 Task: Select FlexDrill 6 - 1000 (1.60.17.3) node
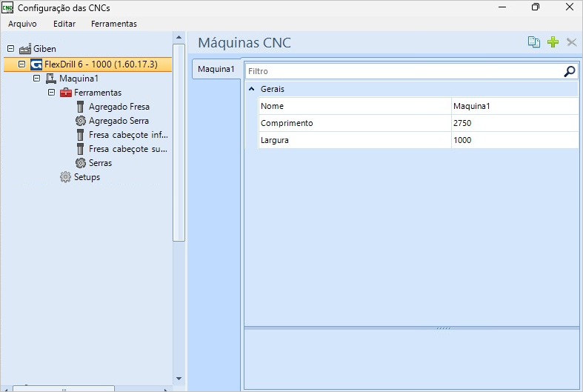point(101,64)
